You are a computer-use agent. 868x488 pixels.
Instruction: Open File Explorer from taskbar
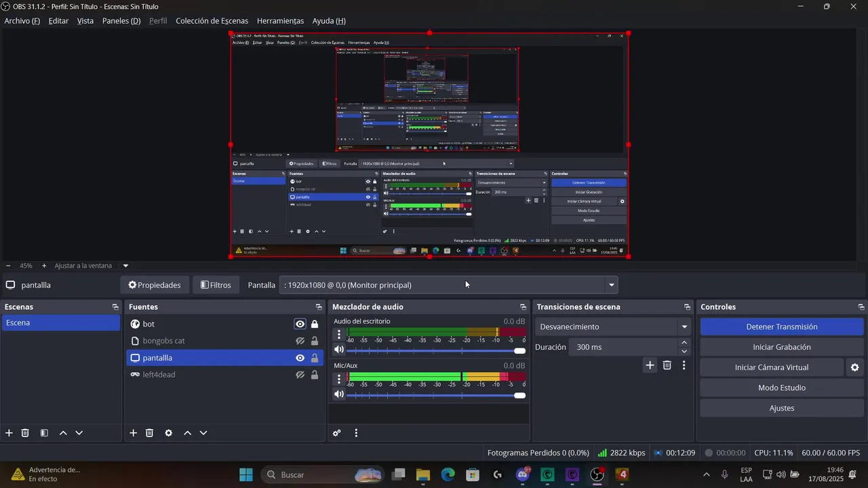click(x=423, y=474)
